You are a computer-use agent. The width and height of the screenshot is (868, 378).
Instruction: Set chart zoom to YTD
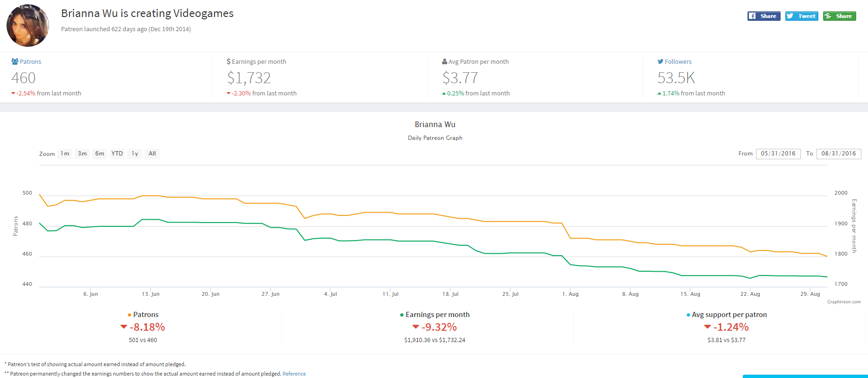[x=117, y=154]
